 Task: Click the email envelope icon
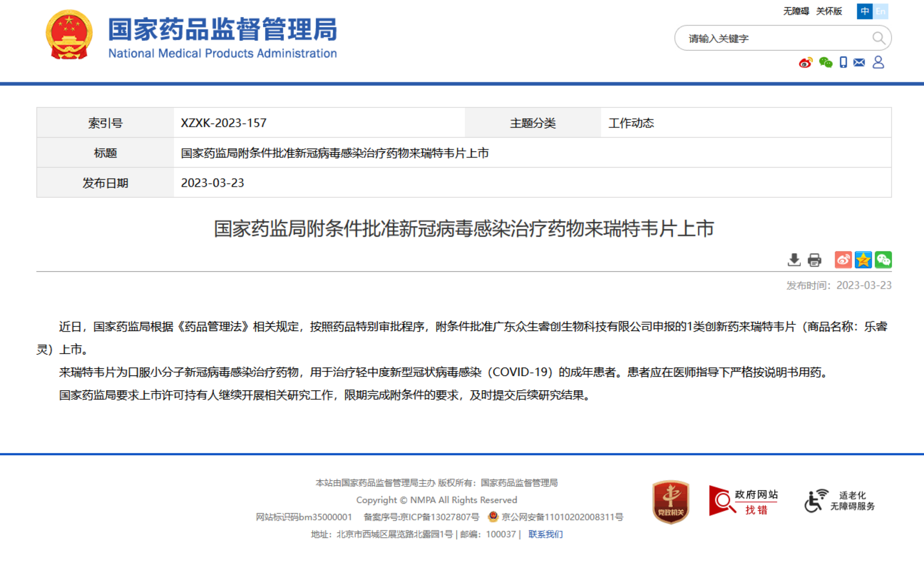[x=859, y=62]
